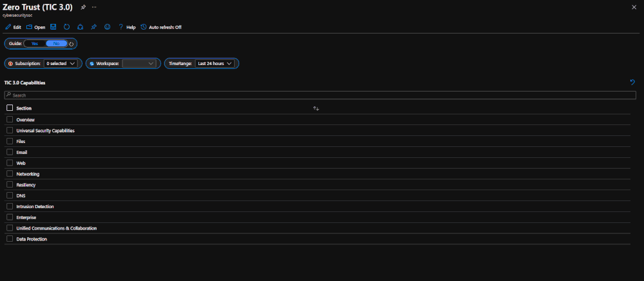Screen dimensions: 644x281
Task: Click the share workbook icon
Action: 81,26
